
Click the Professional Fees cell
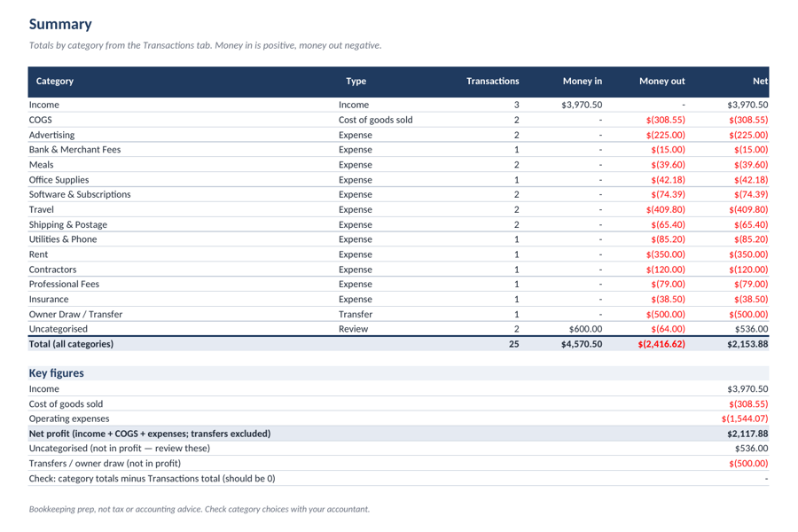pos(64,284)
